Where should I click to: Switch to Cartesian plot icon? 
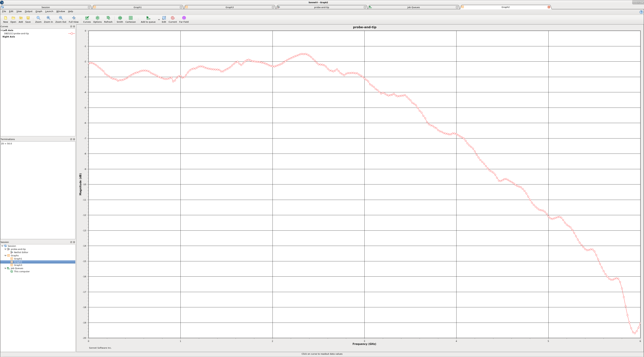tap(130, 18)
